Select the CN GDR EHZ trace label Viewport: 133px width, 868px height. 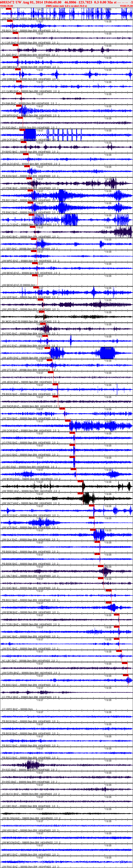coord(31,297)
